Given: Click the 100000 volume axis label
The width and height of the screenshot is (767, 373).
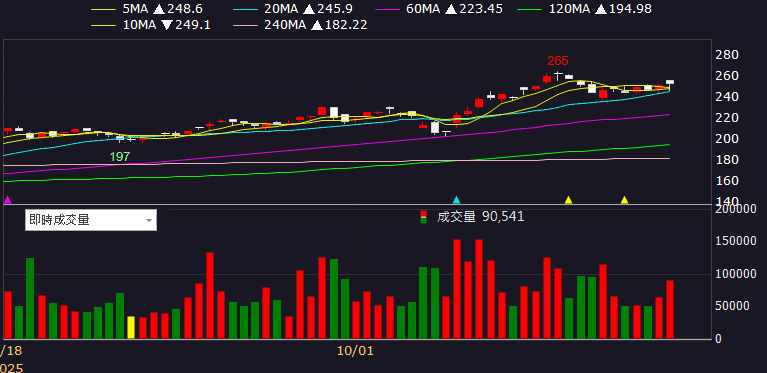Looking at the screenshot, I should (x=735, y=274).
